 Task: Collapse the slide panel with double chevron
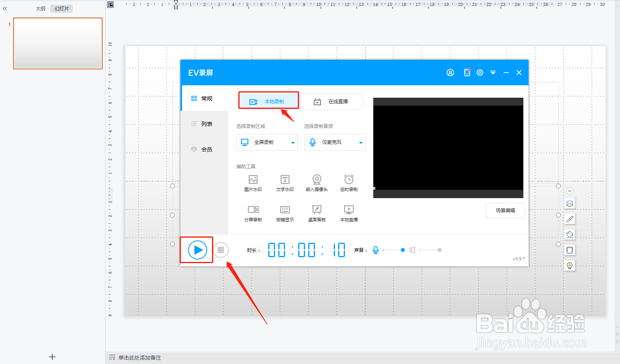click(5, 8)
